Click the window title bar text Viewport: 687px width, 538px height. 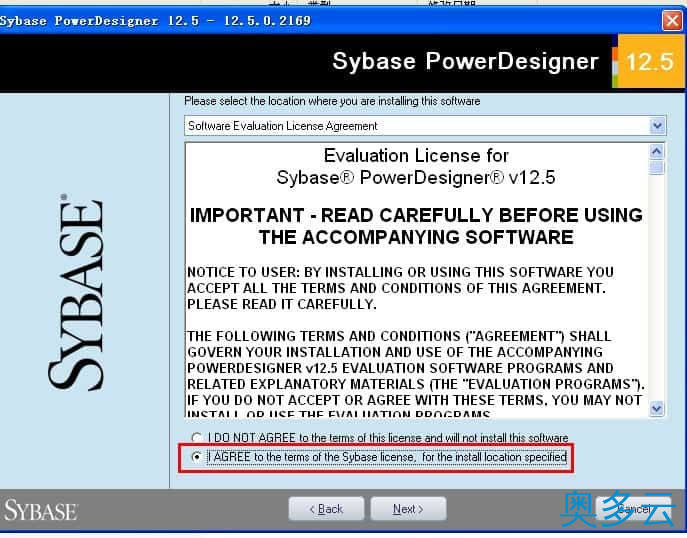tap(155, 21)
